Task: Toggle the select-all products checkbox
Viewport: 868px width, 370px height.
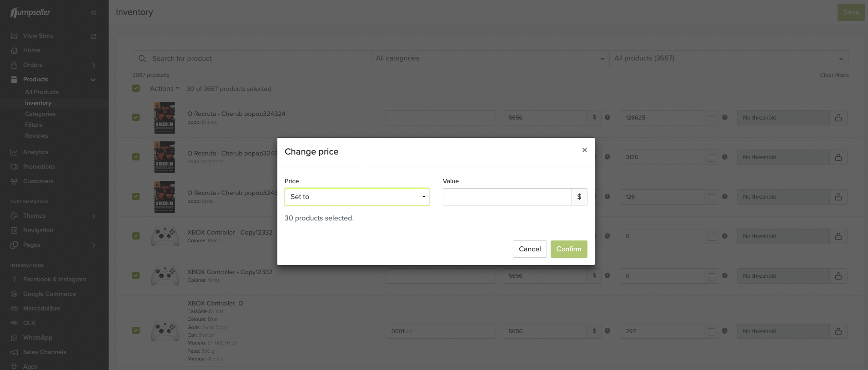Action: click(136, 88)
